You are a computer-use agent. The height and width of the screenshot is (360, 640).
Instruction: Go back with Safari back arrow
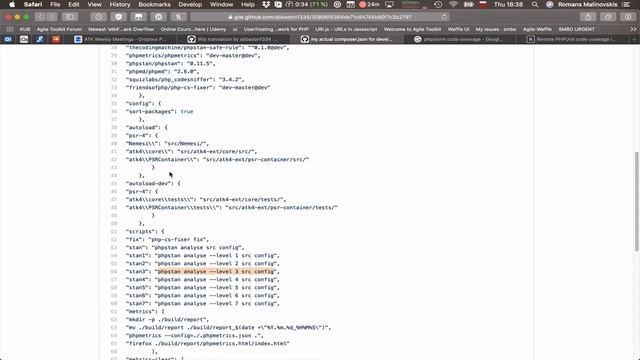pyautogui.click(x=40, y=17)
